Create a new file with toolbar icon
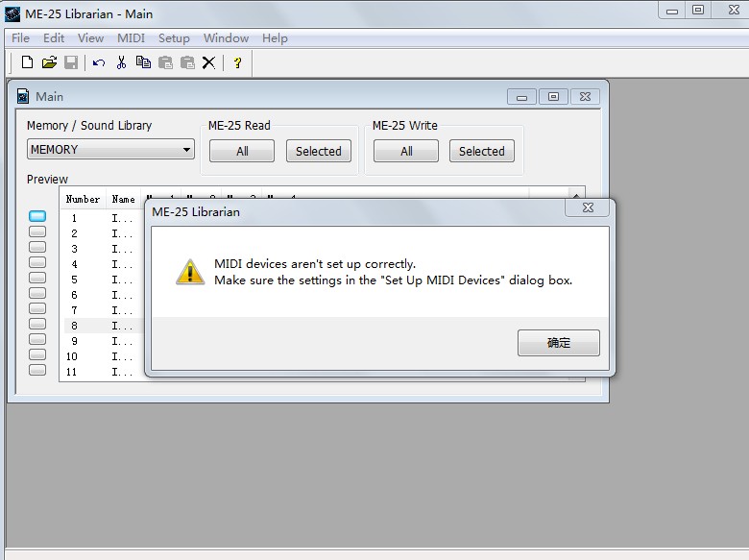Image resolution: width=749 pixels, height=560 pixels. coord(27,62)
